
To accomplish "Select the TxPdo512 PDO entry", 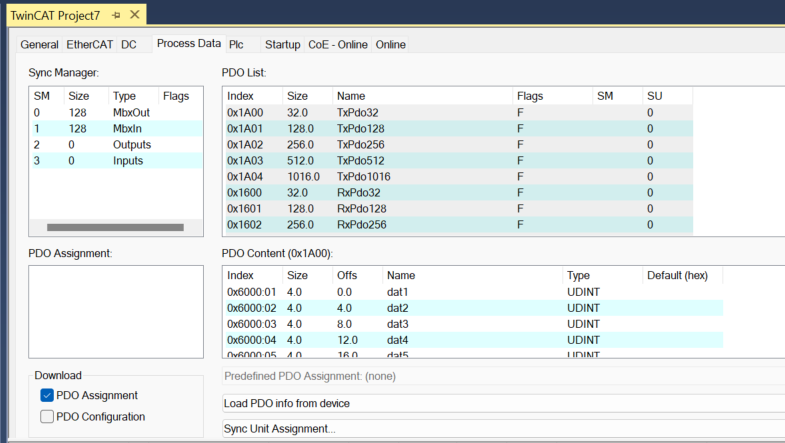I will (459, 161).
